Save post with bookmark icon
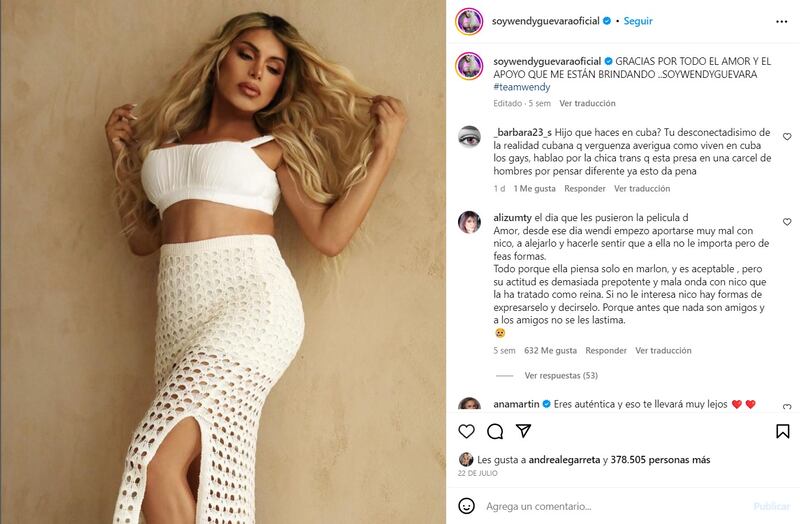The height and width of the screenshot is (524, 800). click(x=783, y=431)
